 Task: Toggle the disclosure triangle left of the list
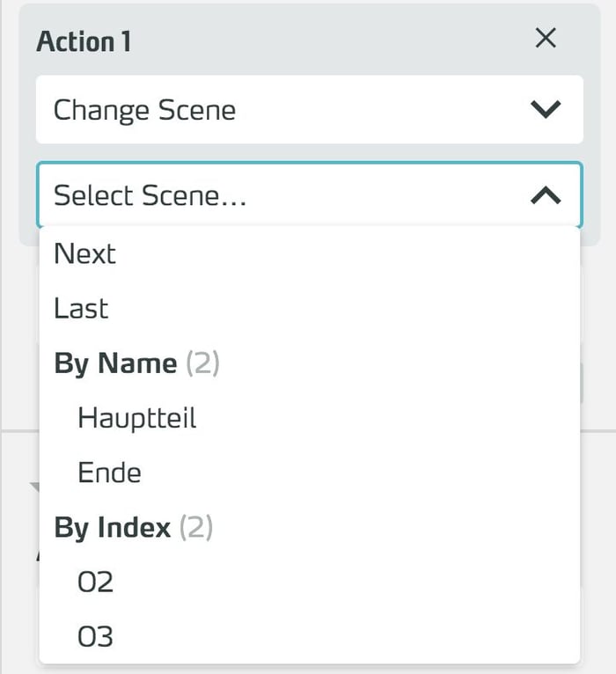coord(34,486)
